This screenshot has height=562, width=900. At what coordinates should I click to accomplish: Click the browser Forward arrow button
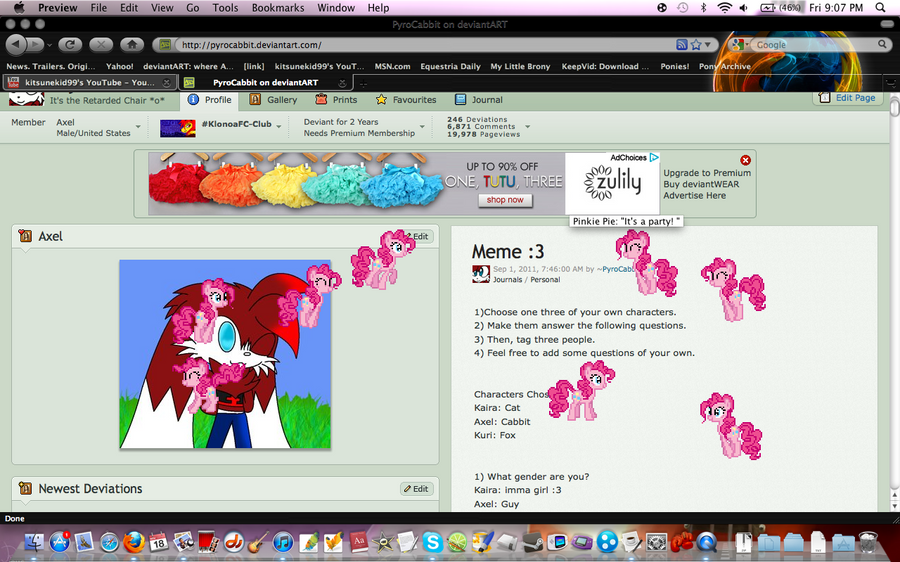pos(34,44)
